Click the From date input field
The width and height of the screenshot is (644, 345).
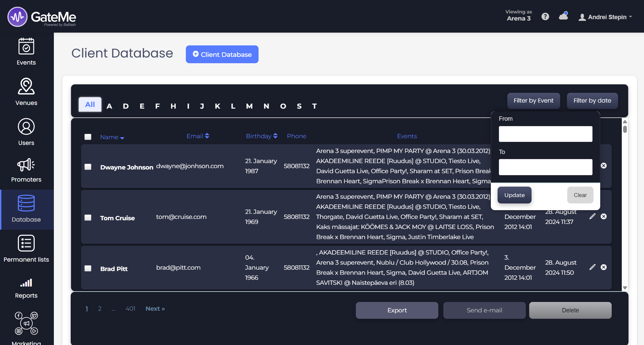click(x=545, y=134)
